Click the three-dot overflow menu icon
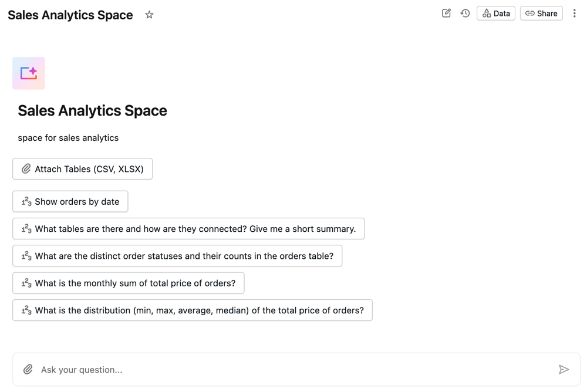The width and height of the screenshot is (587, 392). (x=575, y=13)
